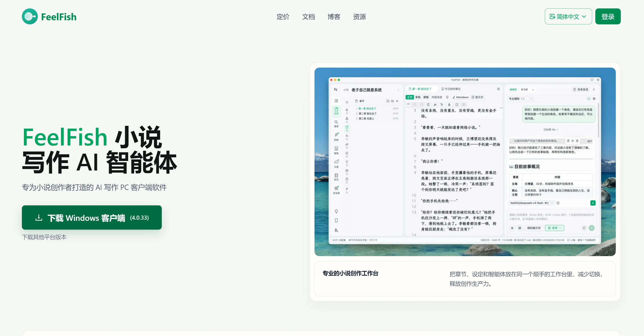Click the green send arrow button
Screen dimensions: 644x336
(592, 228)
